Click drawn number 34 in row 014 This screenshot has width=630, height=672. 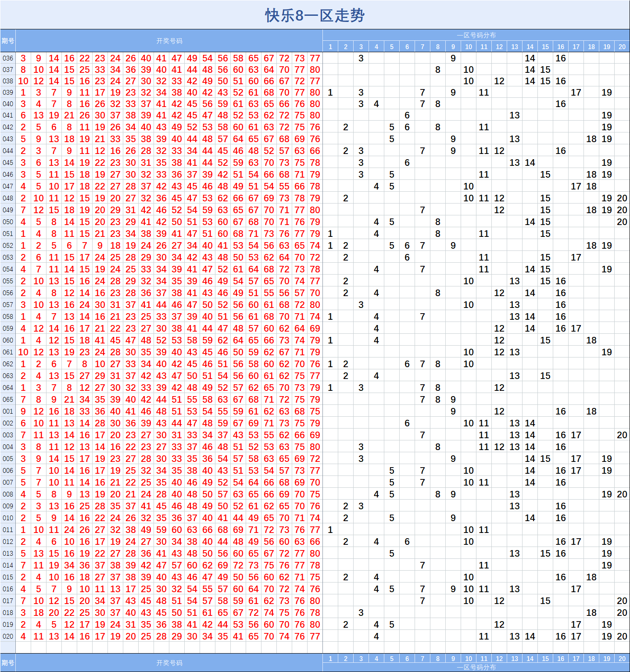69,565
